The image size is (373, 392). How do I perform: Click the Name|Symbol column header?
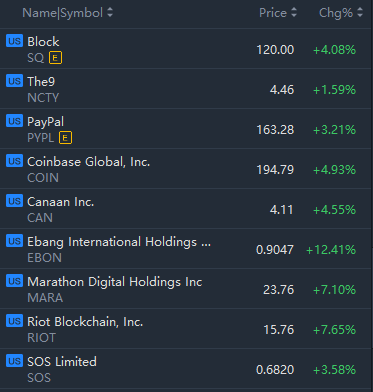pyautogui.click(x=62, y=13)
